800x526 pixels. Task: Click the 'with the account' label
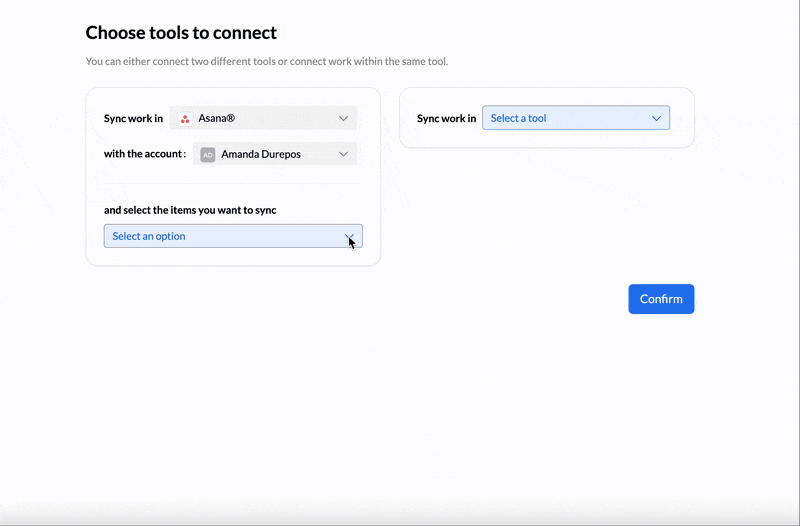pos(145,154)
